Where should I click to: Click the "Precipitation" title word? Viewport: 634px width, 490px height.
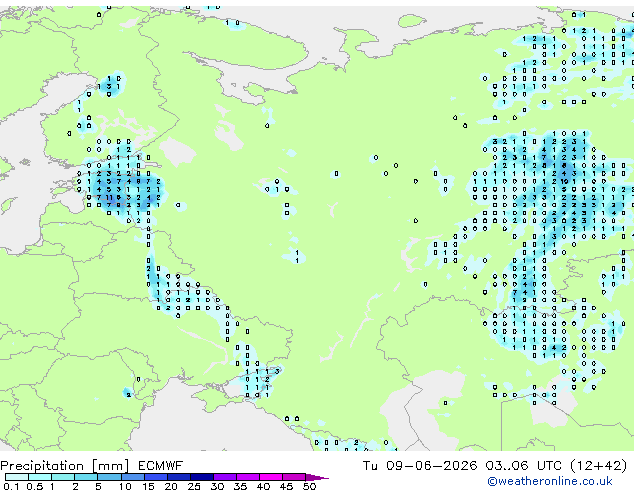pos(42,466)
